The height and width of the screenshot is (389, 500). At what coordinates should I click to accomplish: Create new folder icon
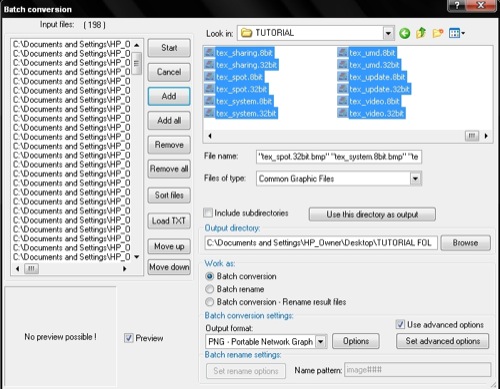[x=438, y=33]
